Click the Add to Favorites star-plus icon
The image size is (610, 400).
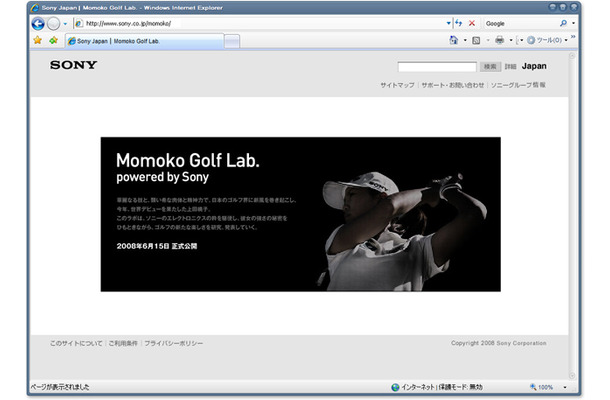pyautogui.click(x=53, y=40)
